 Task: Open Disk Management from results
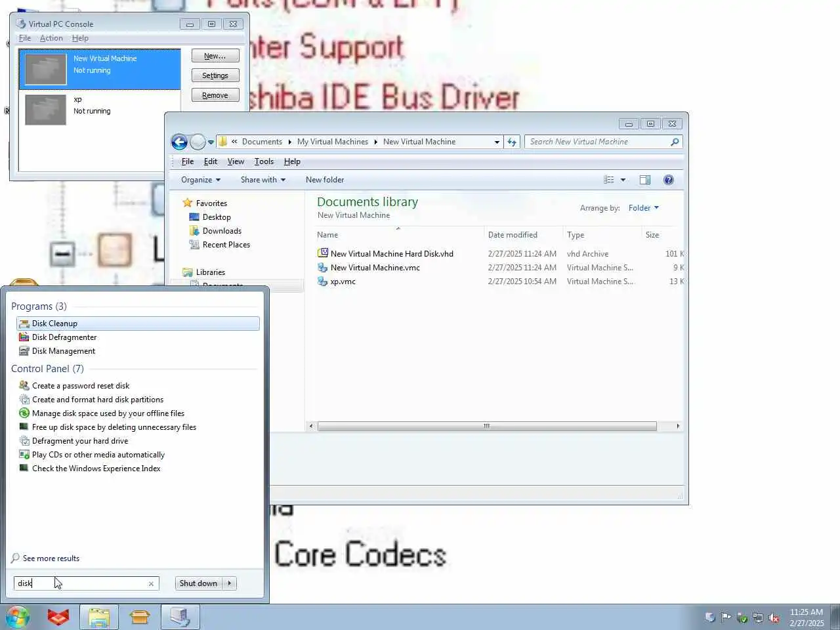[x=64, y=351]
